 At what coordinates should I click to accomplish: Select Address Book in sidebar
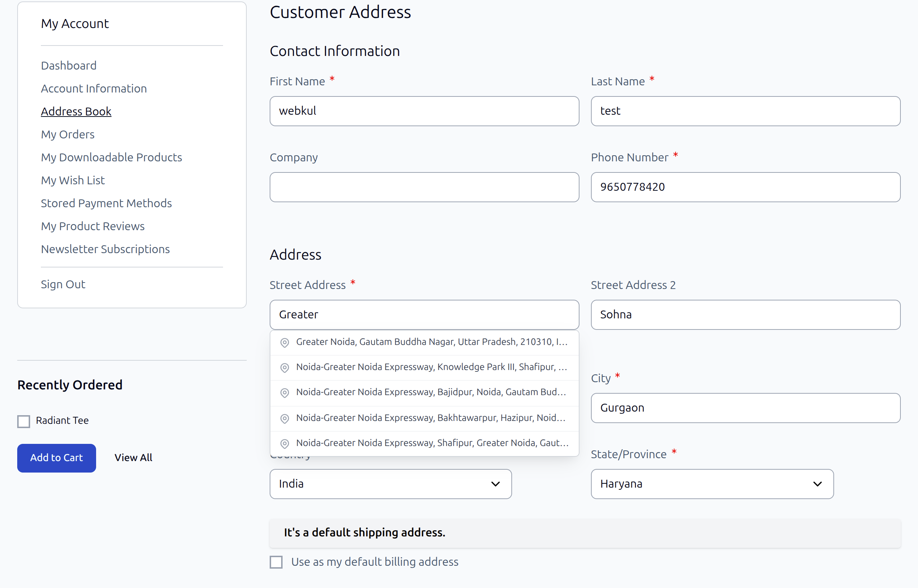click(76, 112)
